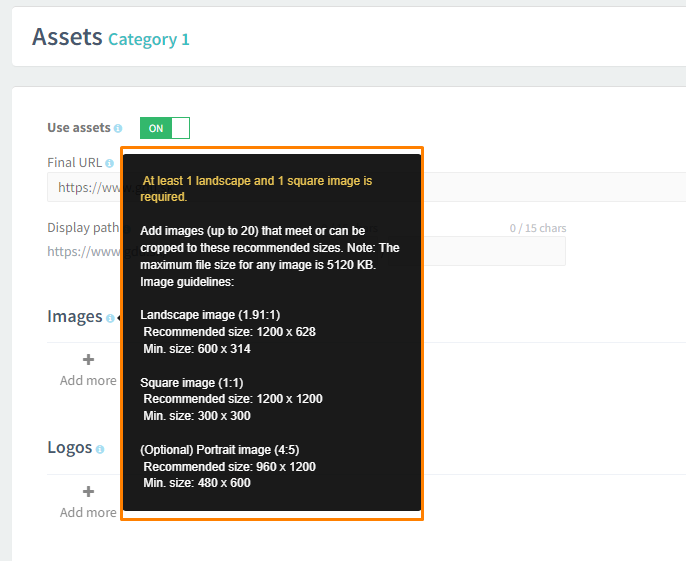Click the plus icon under Logos
686x561 pixels.
pos(88,492)
